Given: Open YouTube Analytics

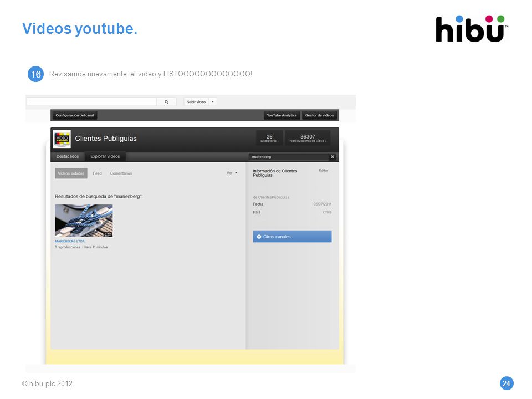Looking at the screenshot, I should click(x=282, y=115).
